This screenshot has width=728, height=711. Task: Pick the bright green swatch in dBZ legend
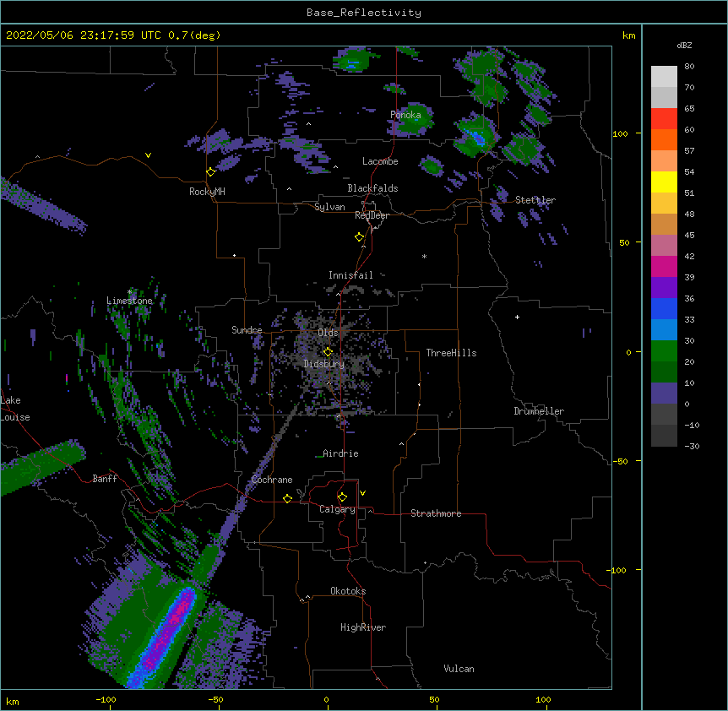(664, 351)
